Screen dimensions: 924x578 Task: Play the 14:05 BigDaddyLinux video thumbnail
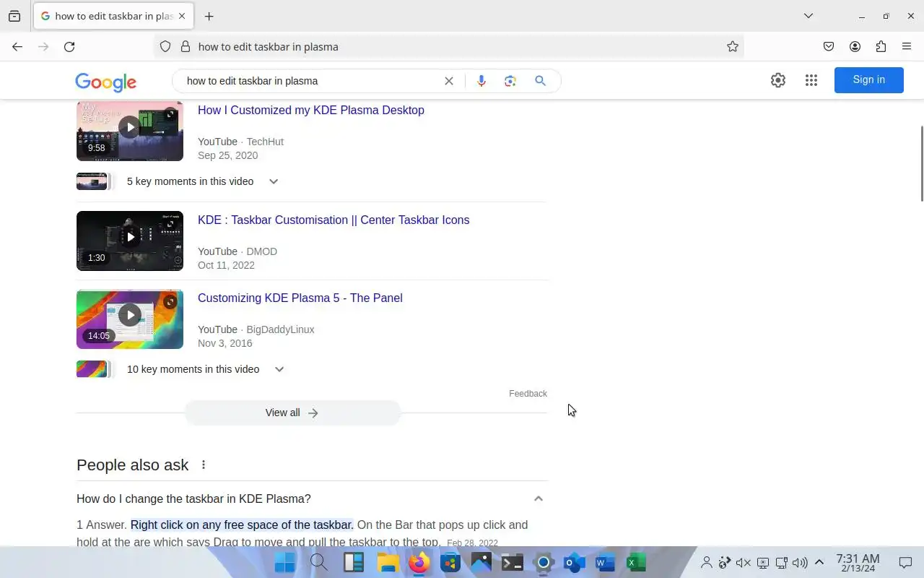130,319
